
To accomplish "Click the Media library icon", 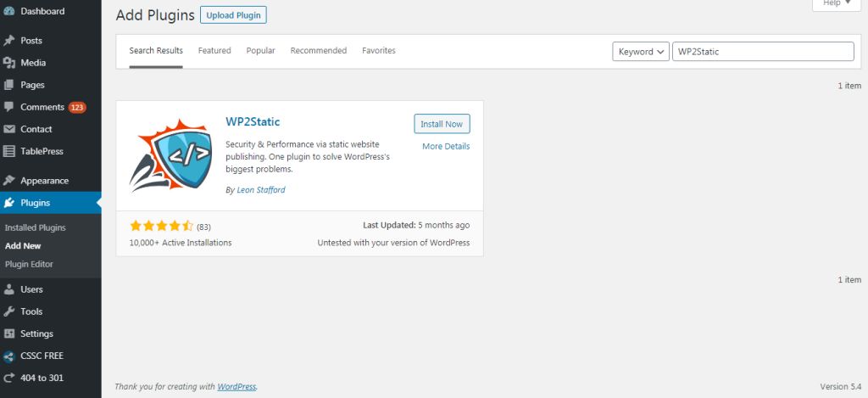I will coord(8,63).
